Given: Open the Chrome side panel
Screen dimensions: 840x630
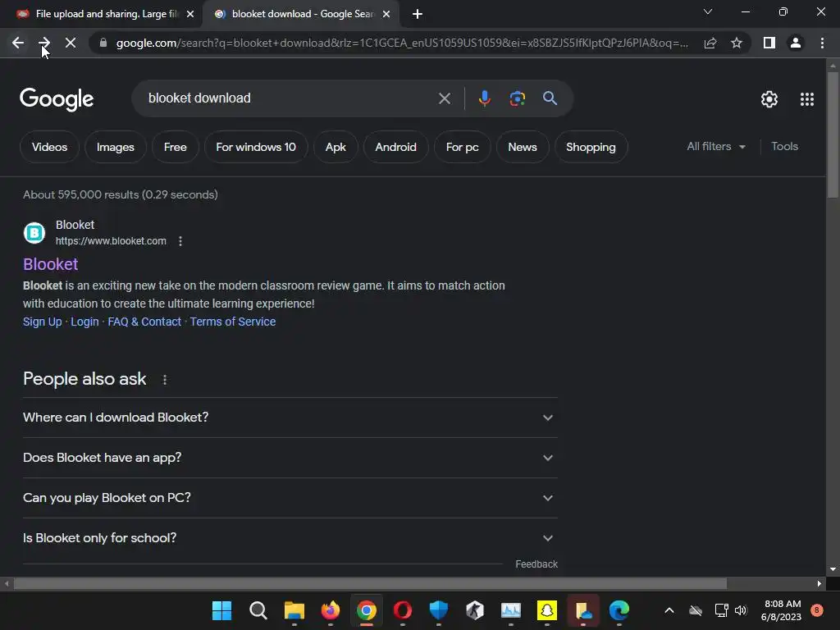Looking at the screenshot, I should (x=769, y=43).
